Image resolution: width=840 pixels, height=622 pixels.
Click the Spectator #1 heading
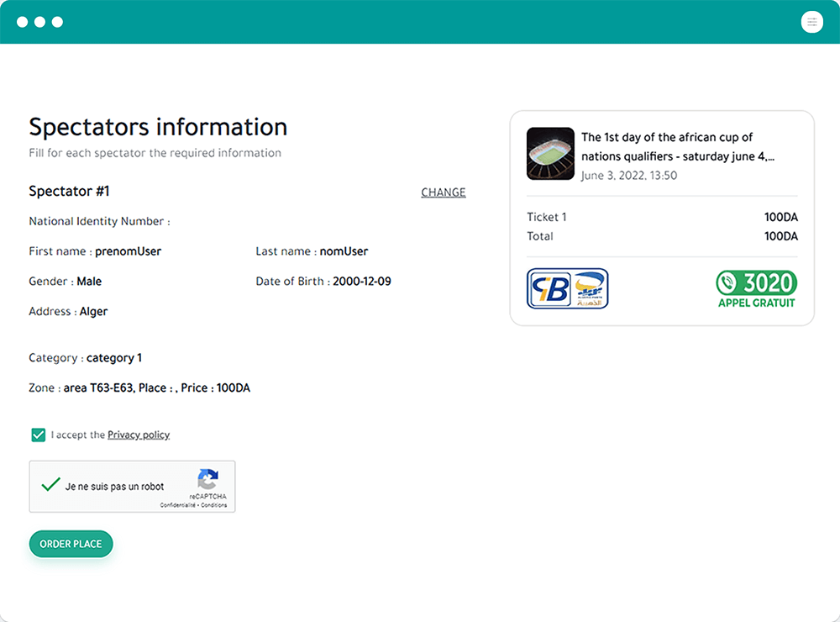pos(69,192)
